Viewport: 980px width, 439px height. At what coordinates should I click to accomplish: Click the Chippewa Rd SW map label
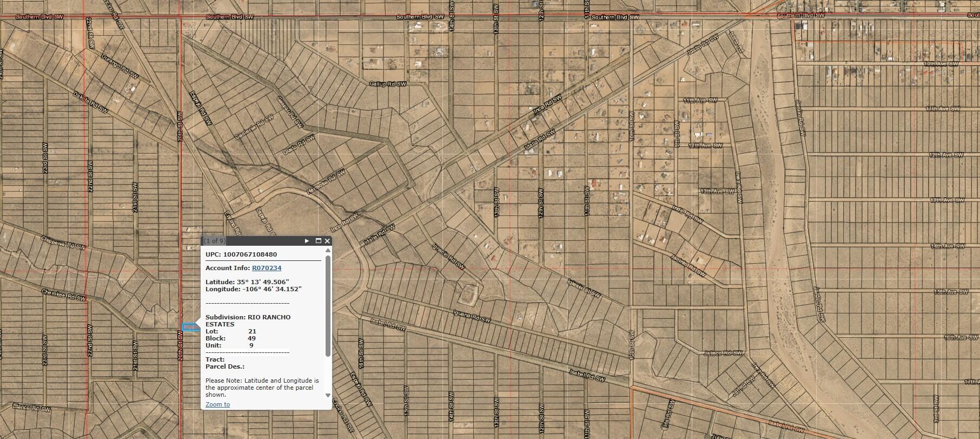pos(63,243)
